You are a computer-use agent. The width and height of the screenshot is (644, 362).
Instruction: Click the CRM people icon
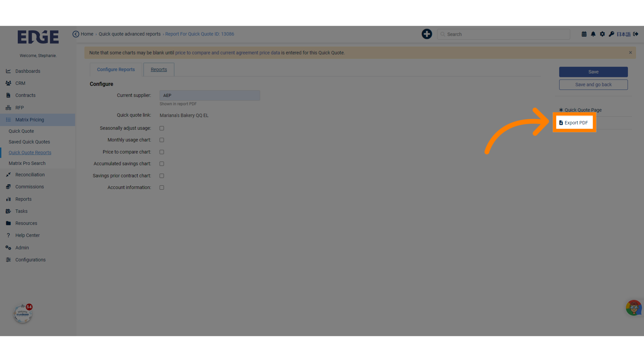8,83
